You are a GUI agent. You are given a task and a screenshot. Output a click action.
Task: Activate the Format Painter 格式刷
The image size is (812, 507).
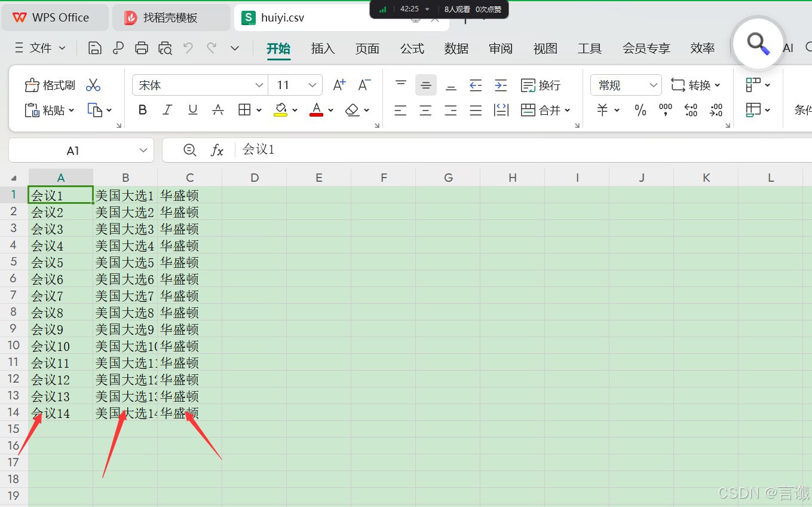50,85
